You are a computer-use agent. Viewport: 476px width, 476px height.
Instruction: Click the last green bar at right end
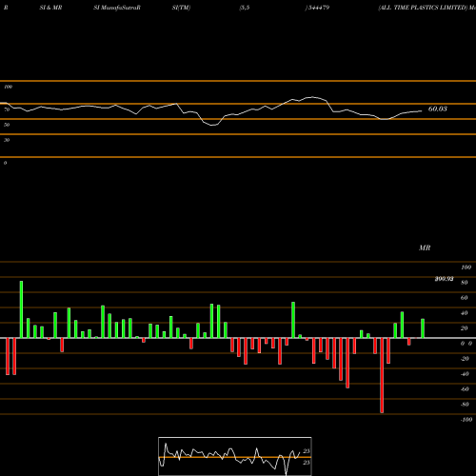click(x=423, y=328)
